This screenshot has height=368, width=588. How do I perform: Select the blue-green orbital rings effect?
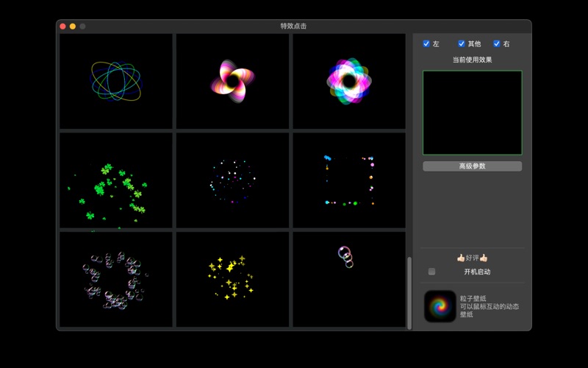coord(116,81)
